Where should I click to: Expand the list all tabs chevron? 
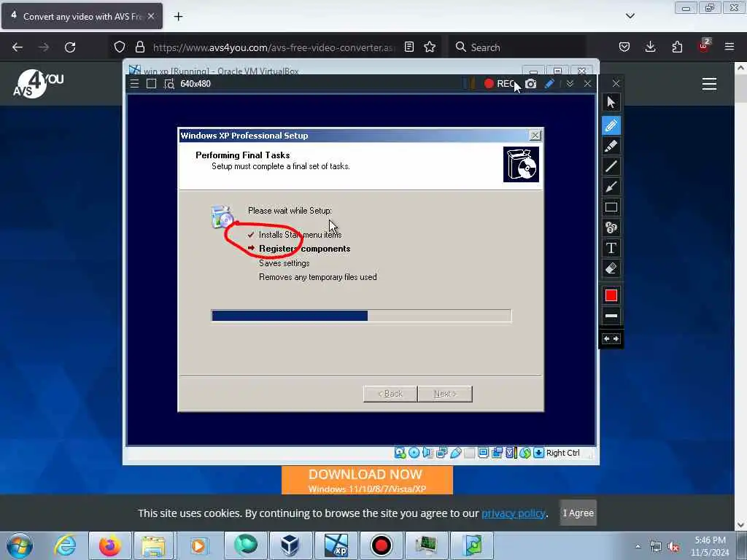click(x=630, y=16)
